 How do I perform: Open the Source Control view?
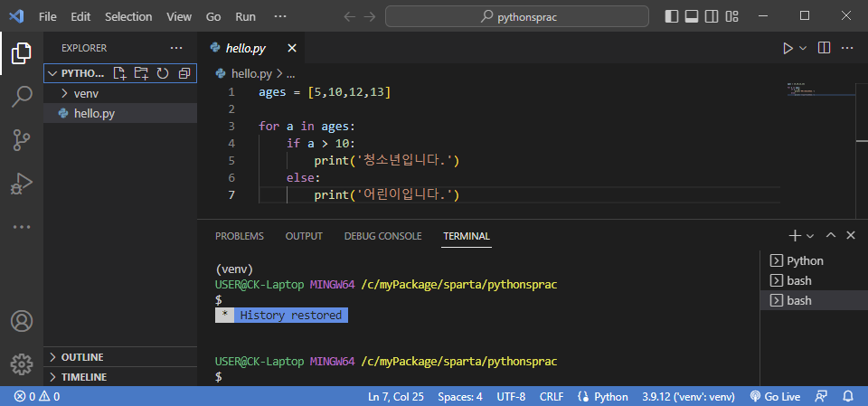coord(22,140)
